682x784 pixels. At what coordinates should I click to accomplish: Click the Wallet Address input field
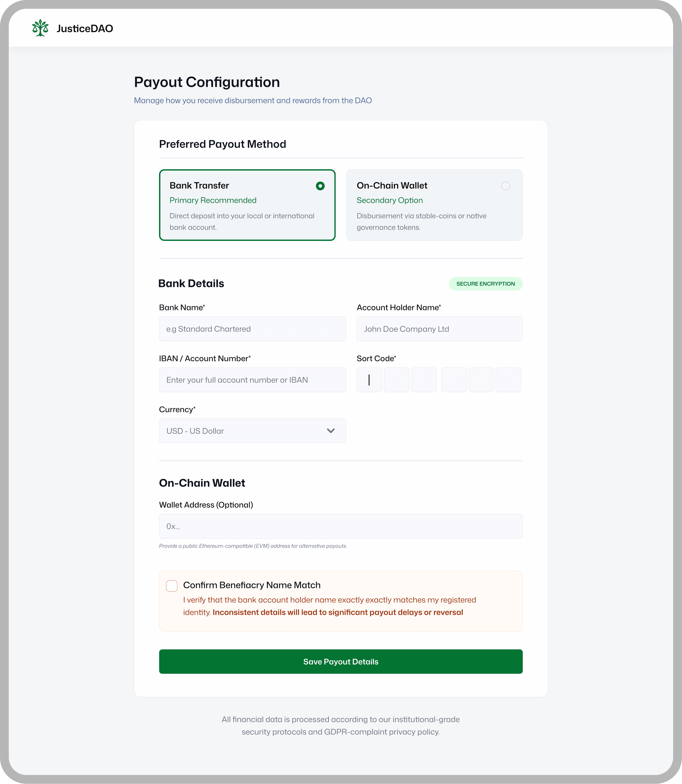pyautogui.click(x=341, y=526)
